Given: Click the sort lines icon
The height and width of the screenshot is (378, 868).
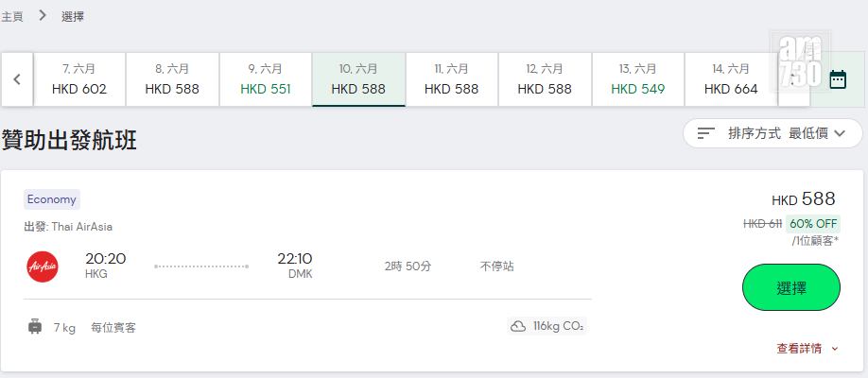Looking at the screenshot, I should click(x=706, y=133).
